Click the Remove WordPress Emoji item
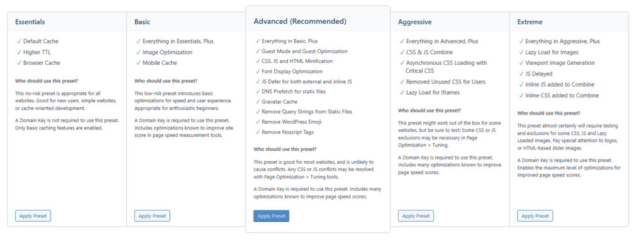The height and width of the screenshot is (243, 644). coord(292,122)
